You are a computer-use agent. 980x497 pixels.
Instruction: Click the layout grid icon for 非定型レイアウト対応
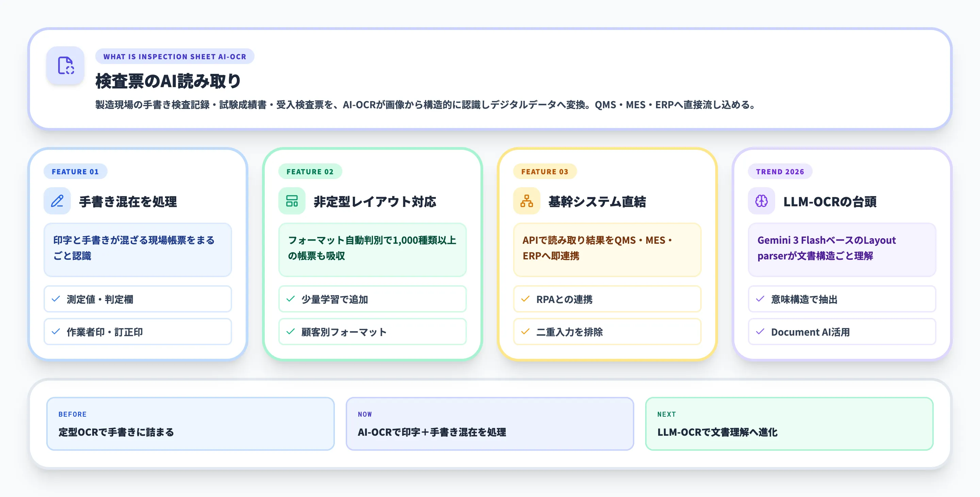(292, 201)
